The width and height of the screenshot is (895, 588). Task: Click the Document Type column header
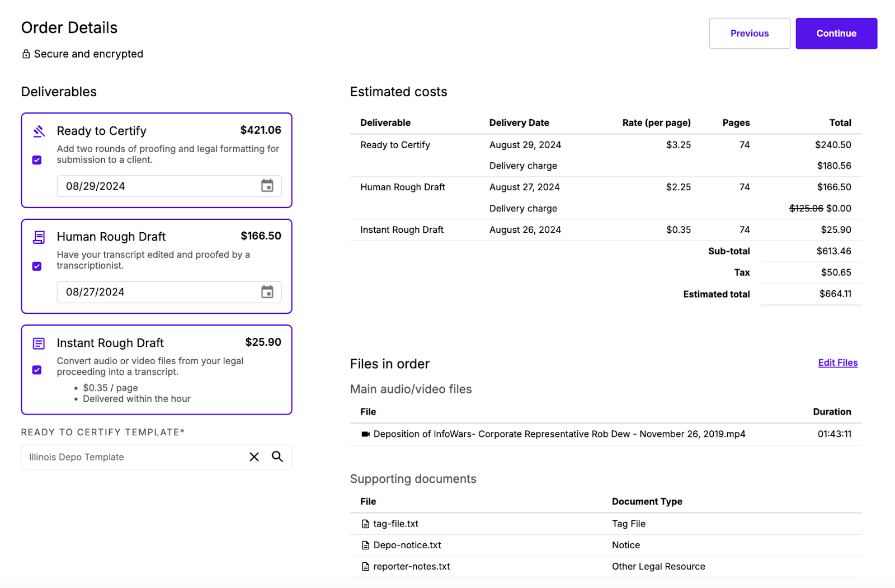click(x=647, y=502)
